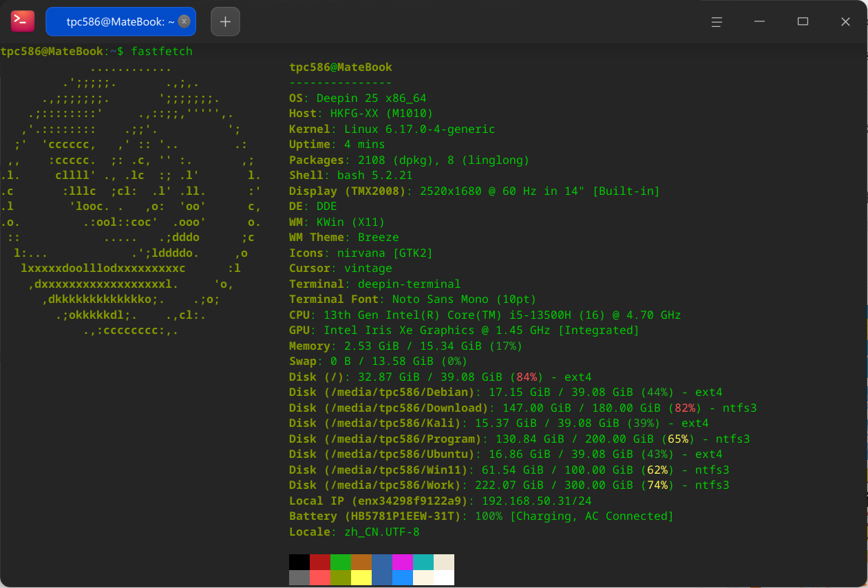Click the yellow color block in palette
Image resolution: width=868 pixels, height=588 pixels.
click(x=361, y=578)
